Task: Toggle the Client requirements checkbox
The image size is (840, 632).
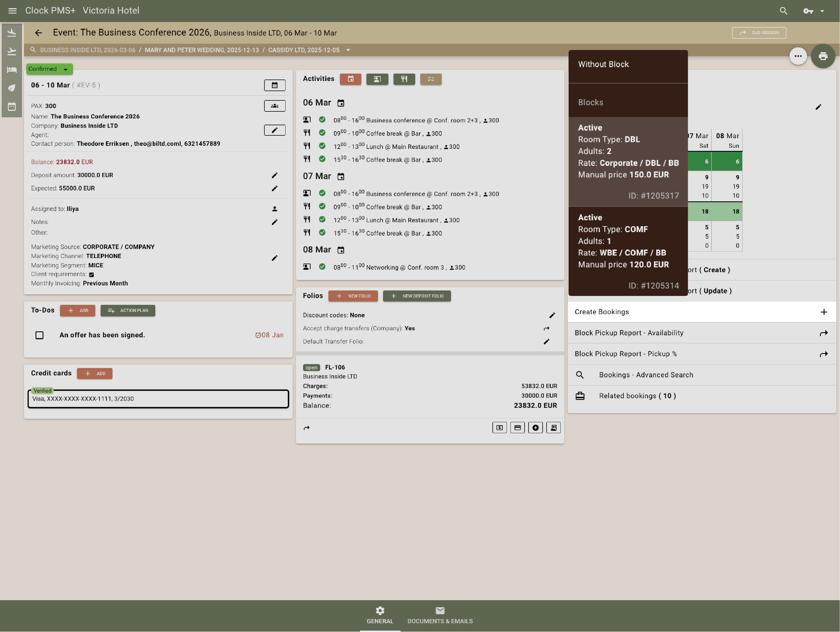Action: tap(92, 274)
